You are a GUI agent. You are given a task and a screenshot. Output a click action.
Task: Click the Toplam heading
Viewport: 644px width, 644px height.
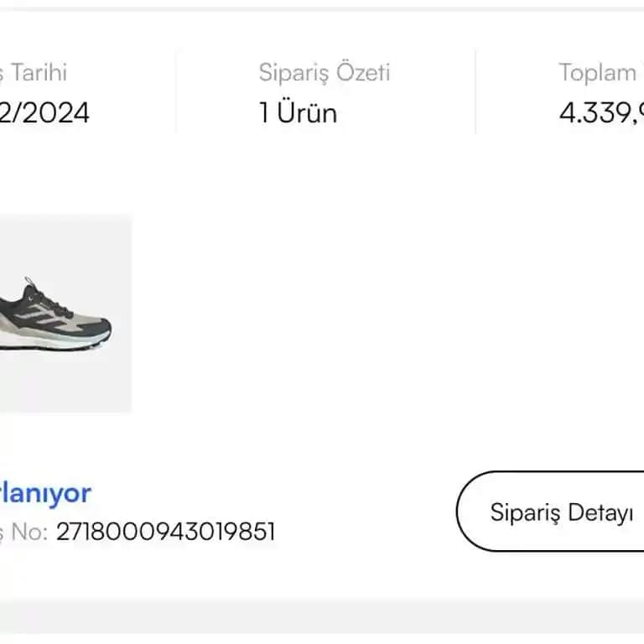[x=599, y=73]
